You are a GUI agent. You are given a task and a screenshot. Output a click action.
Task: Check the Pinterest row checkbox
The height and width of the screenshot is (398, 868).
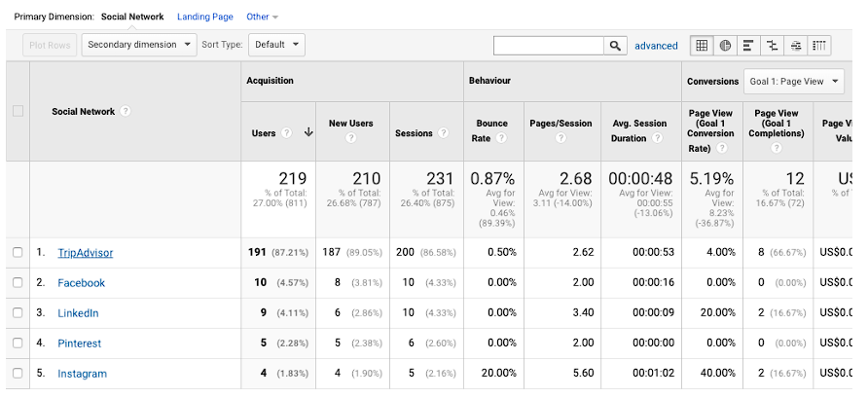point(18,344)
